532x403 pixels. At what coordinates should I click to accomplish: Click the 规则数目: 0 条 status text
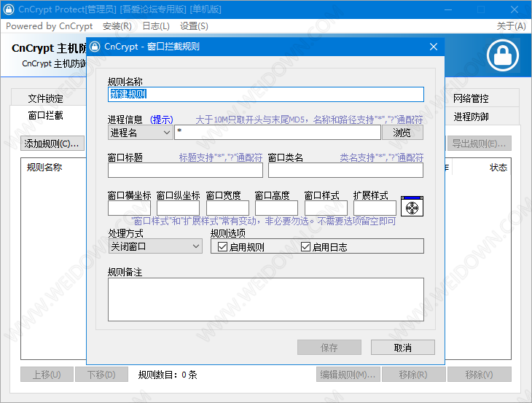click(168, 375)
